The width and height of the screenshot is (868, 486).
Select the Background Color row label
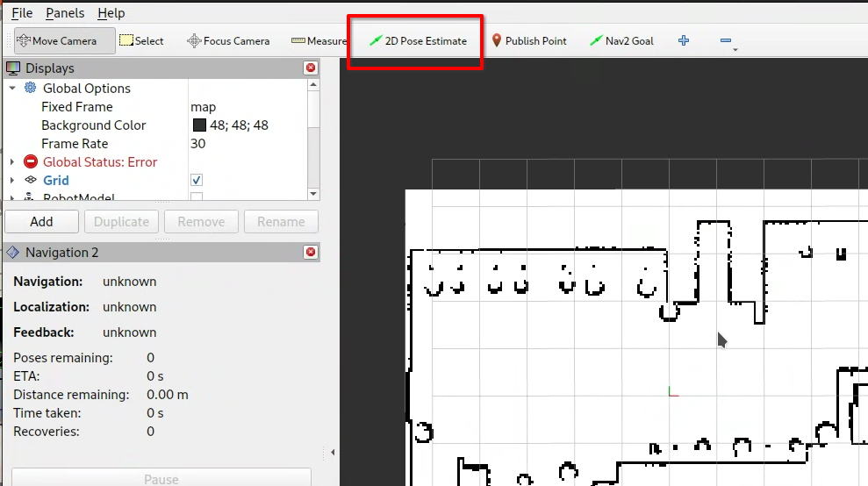tap(94, 125)
